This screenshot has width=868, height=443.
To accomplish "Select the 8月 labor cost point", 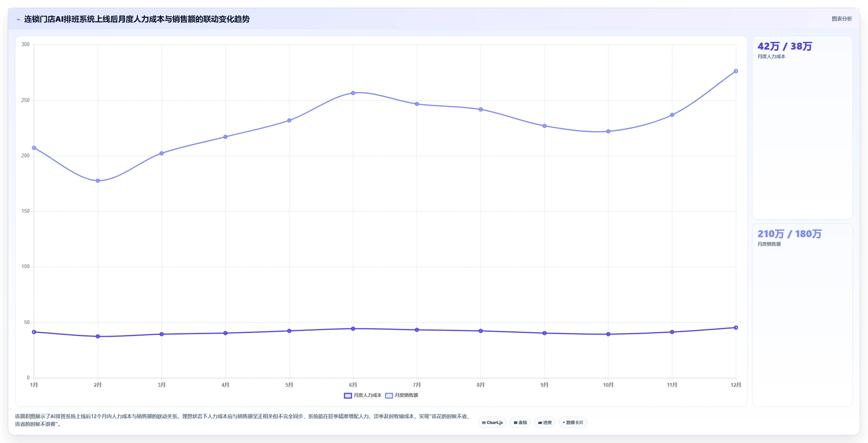I will tap(480, 331).
